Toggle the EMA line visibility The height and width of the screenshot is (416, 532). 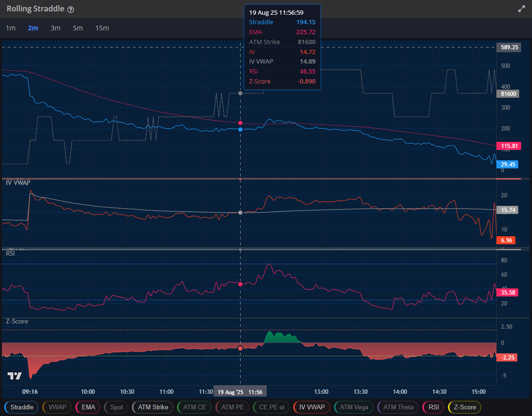[87, 407]
